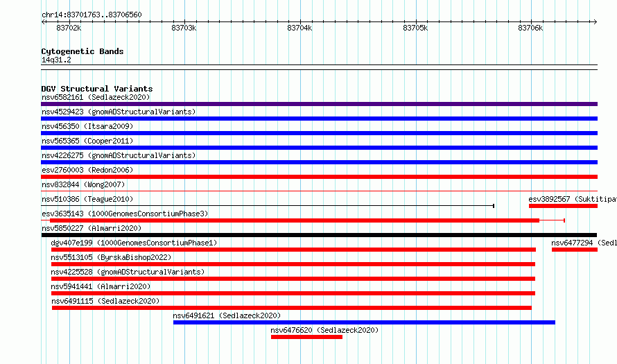Click the red bar under nsv5941441
The height and width of the screenshot is (364, 617).
293,293
